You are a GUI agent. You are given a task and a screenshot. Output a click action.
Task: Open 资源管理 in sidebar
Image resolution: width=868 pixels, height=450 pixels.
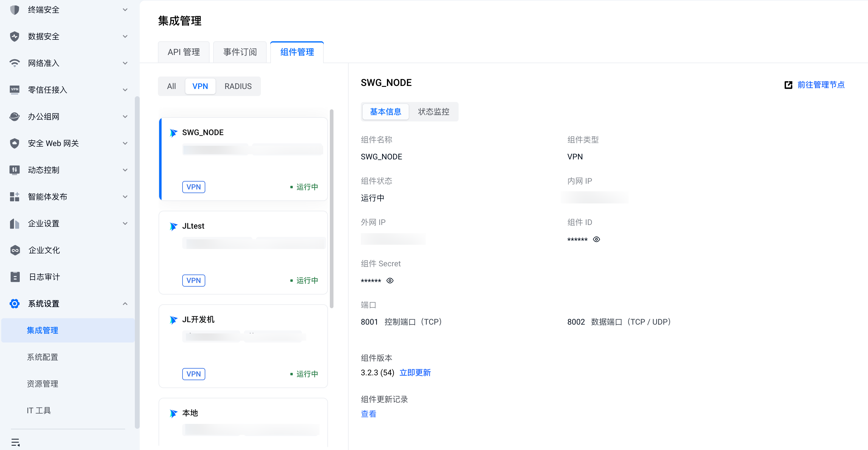pos(43,384)
